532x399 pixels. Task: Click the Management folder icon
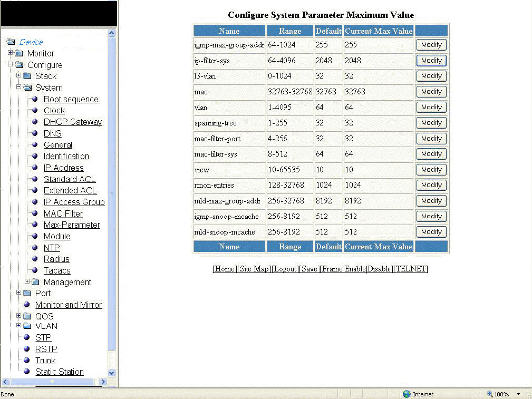click(35, 282)
